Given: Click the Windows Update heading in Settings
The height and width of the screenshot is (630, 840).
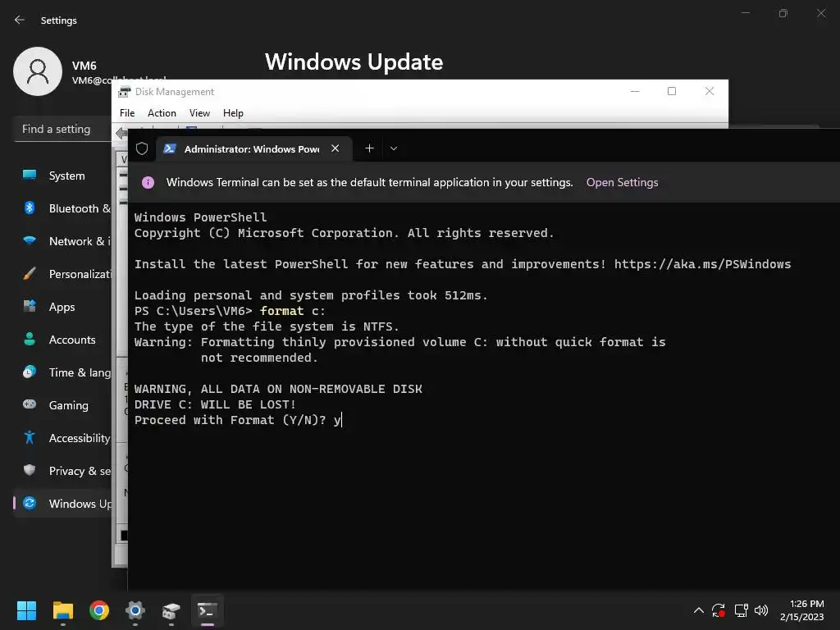Looking at the screenshot, I should point(354,62).
